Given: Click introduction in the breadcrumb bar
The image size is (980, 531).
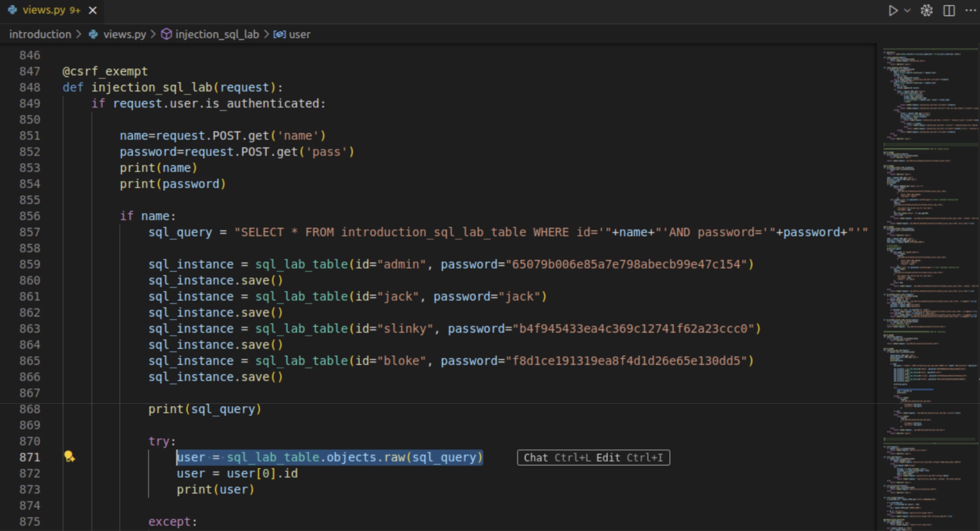Looking at the screenshot, I should click(40, 34).
